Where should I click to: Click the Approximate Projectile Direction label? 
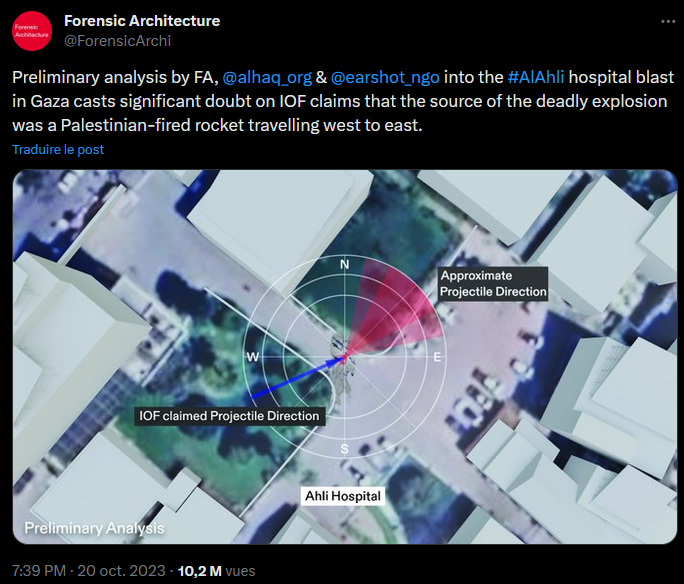[x=493, y=283]
